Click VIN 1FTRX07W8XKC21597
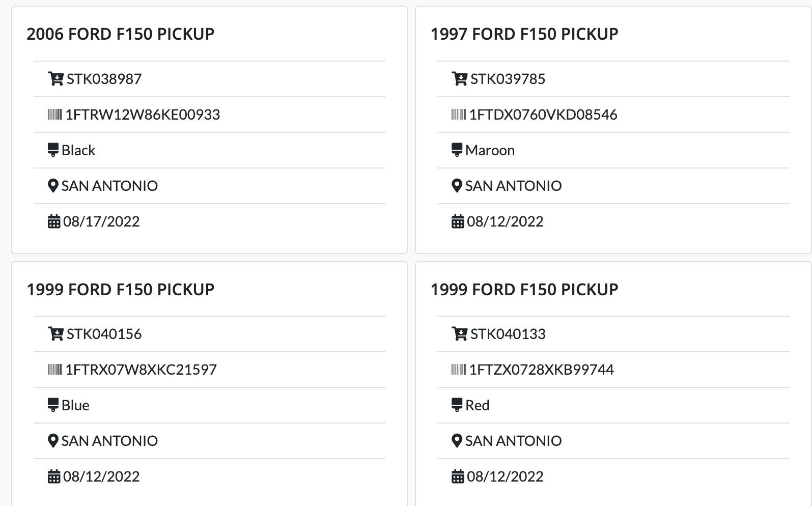 click(141, 370)
